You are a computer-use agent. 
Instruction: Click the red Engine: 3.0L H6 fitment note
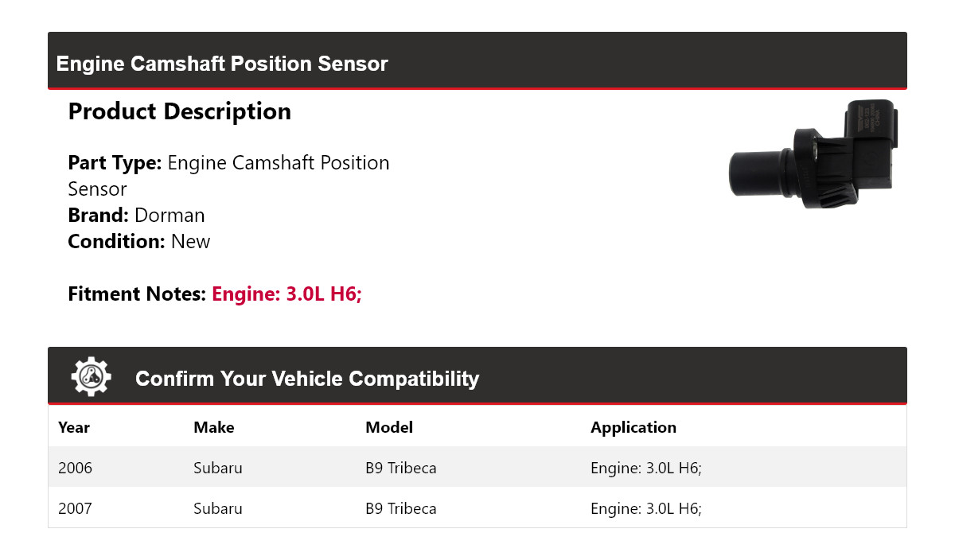coord(286,294)
